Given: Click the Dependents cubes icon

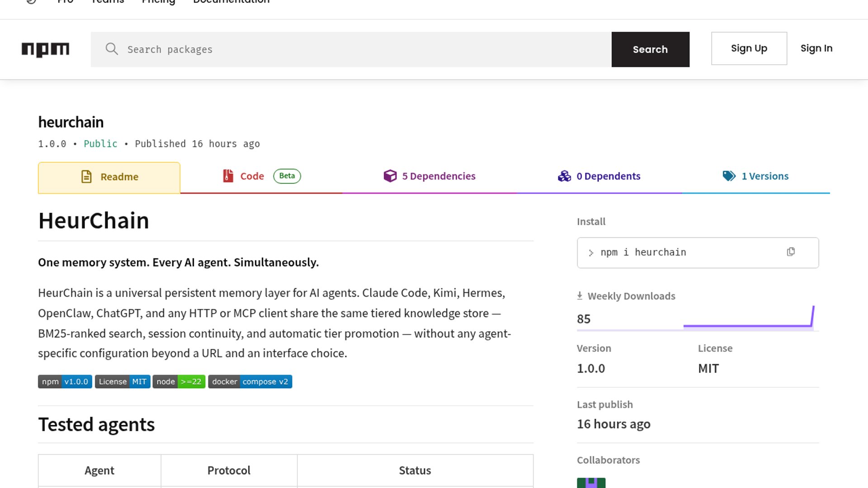Looking at the screenshot, I should coord(564,176).
